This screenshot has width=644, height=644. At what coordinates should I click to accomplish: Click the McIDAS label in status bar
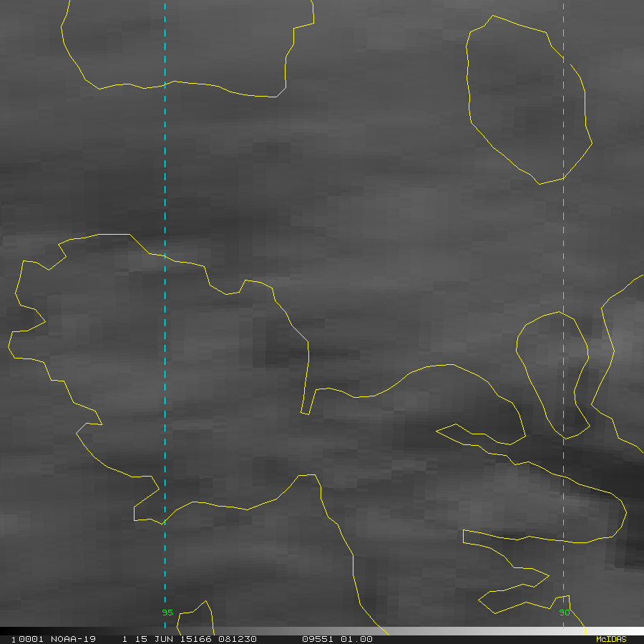610,639
